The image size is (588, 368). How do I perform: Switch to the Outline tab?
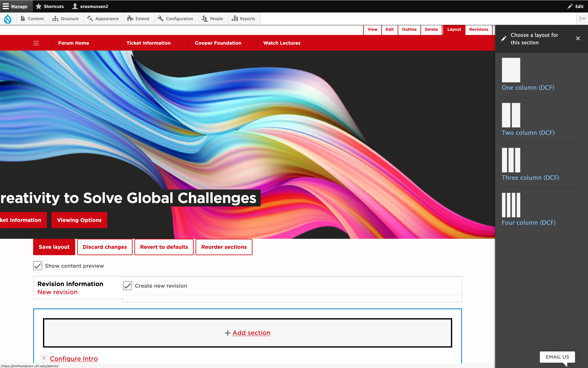pos(409,29)
